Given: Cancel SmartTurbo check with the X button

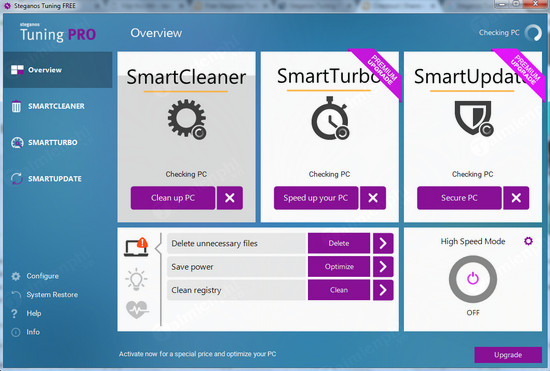Looking at the screenshot, I should tap(373, 198).
